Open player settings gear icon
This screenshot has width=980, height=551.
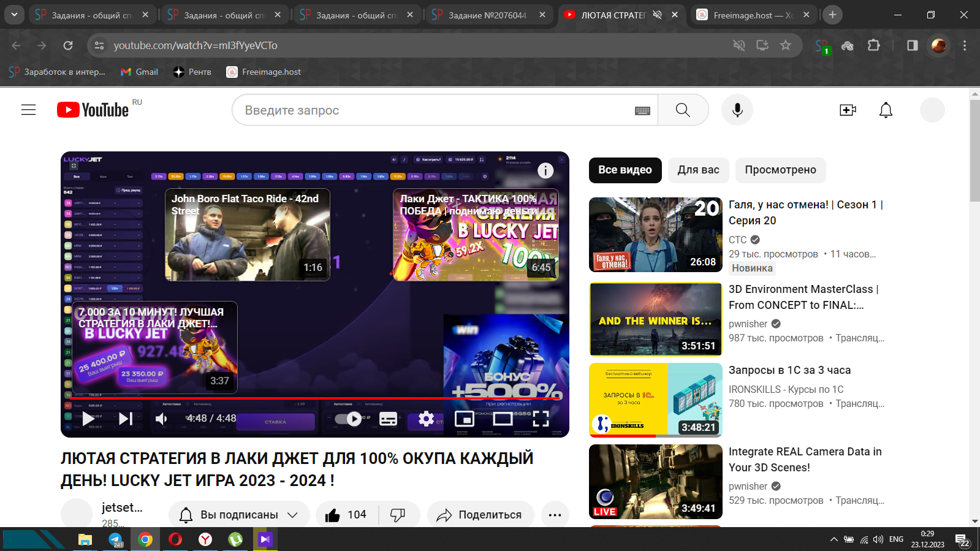[x=426, y=419]
